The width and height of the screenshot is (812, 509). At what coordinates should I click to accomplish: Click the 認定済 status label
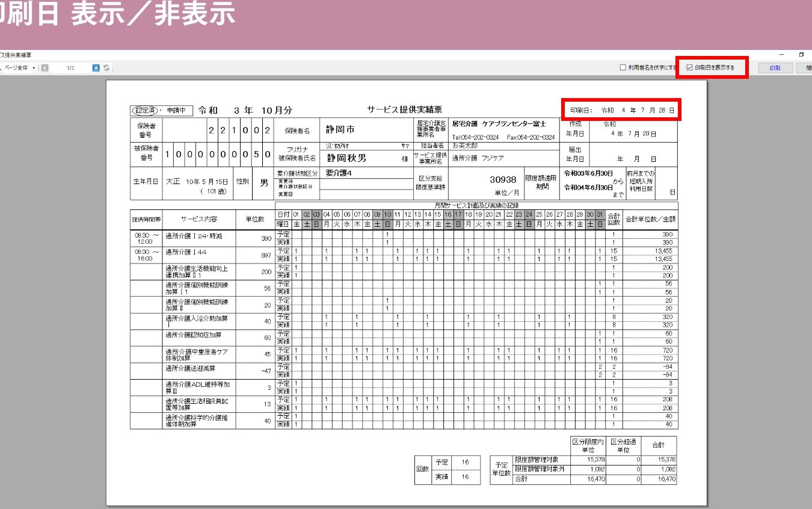point(145,111)
